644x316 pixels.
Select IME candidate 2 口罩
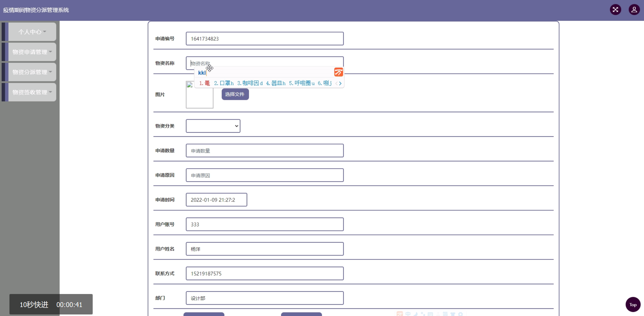[224, 83]
